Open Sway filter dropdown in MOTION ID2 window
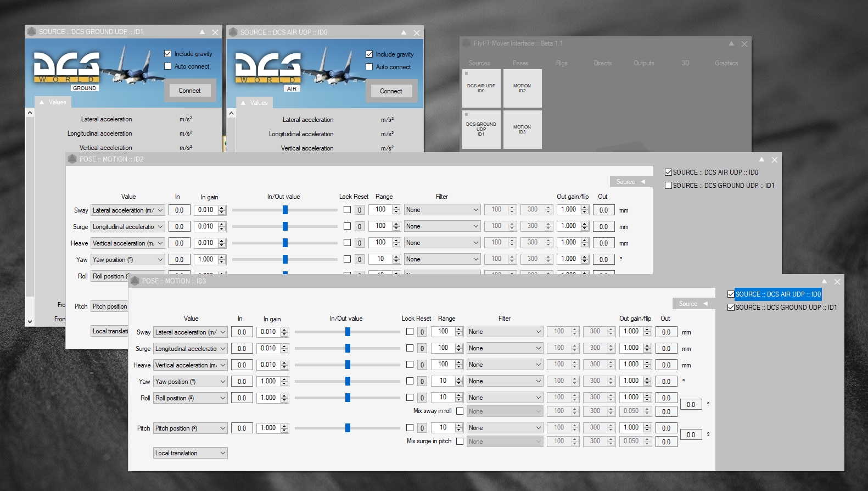868x491 pixels. click(x=443, y=210)
